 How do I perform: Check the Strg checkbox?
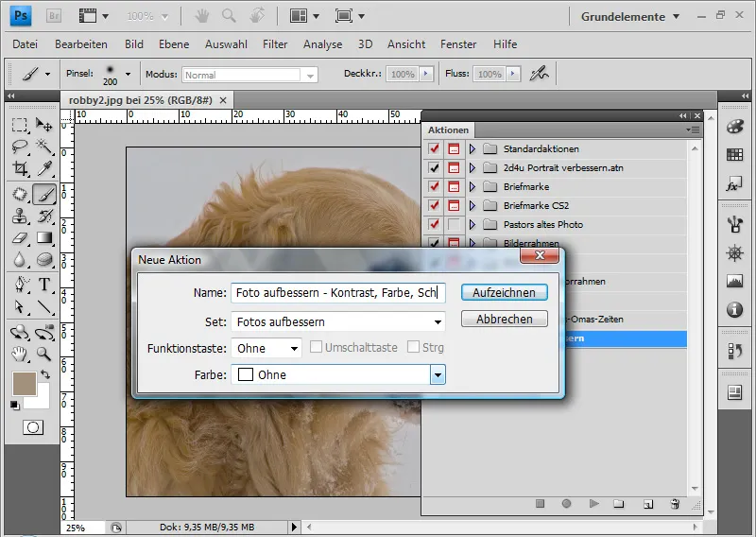pyautogui.click(x=413, y=347)
